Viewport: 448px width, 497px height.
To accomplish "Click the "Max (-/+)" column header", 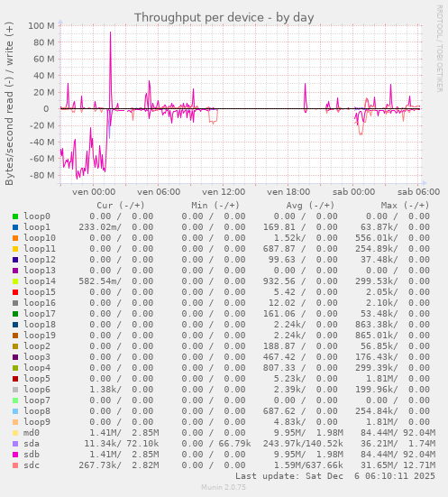I will (405, 206).
